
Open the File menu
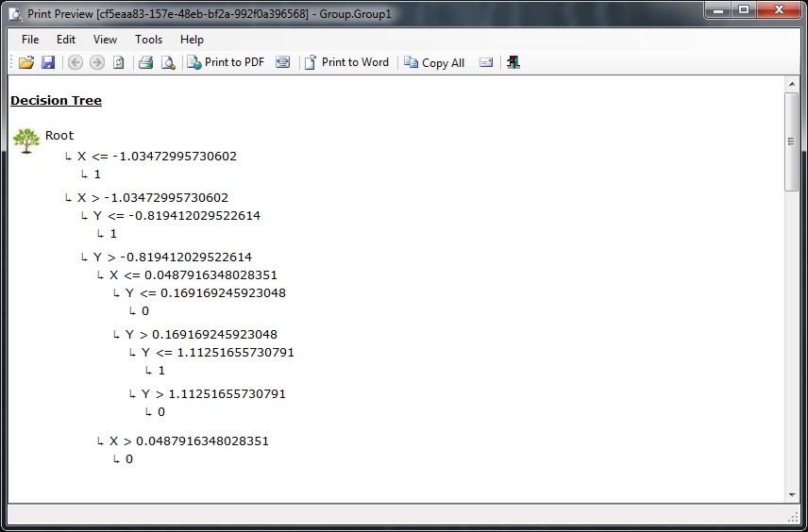click(30, 40)
